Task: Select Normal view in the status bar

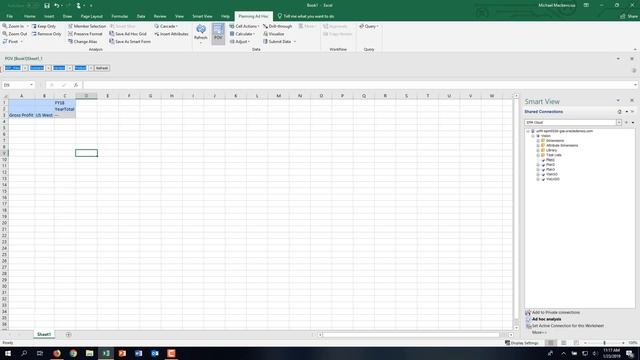Action: [x=551, y=343]
